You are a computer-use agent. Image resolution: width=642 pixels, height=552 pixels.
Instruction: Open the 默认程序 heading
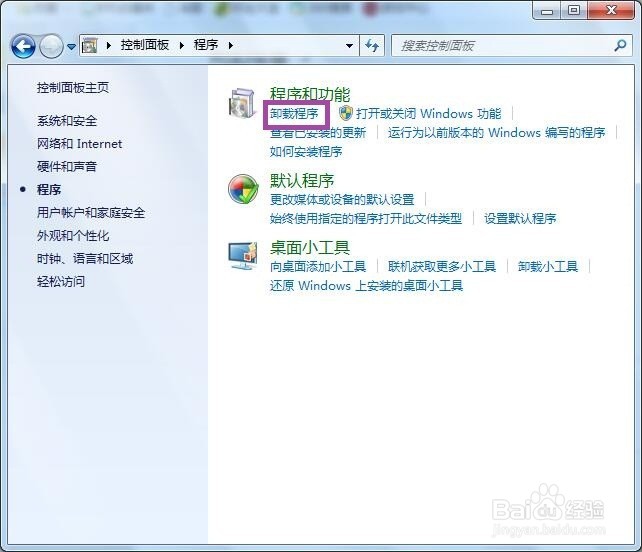[302, 181]
